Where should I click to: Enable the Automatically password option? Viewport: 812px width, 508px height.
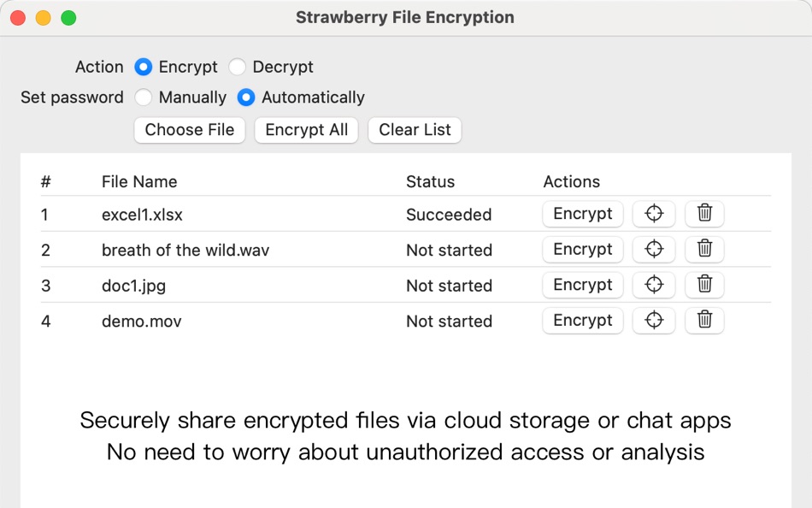[x=245, y=97]
